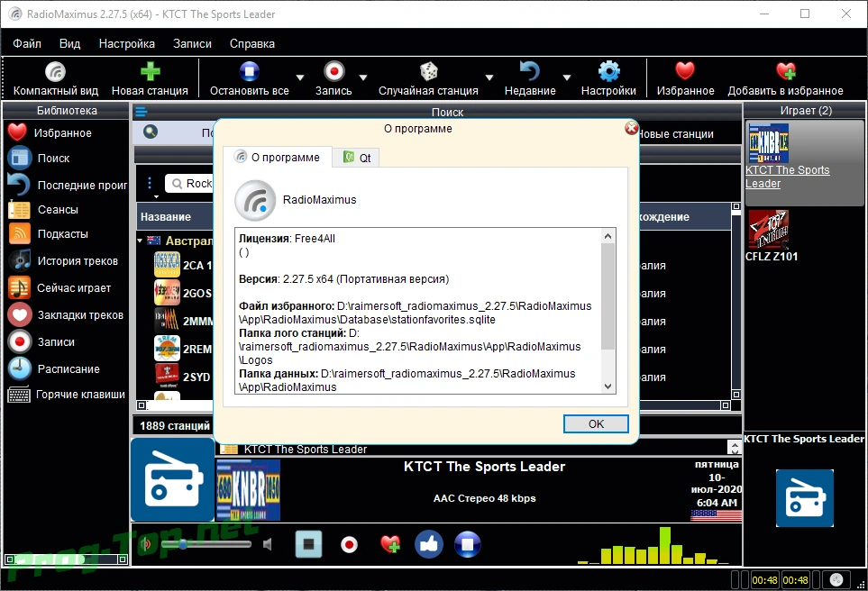Open dropdown arrow beside Недавние
The height and width of the screenshot is (591, 868).
pyautogui.click(x=567, y=78)
